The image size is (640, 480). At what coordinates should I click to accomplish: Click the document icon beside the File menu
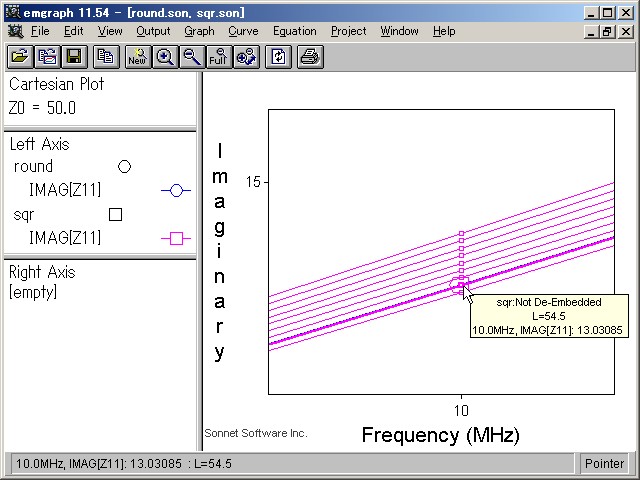click(x=16, y=31)
